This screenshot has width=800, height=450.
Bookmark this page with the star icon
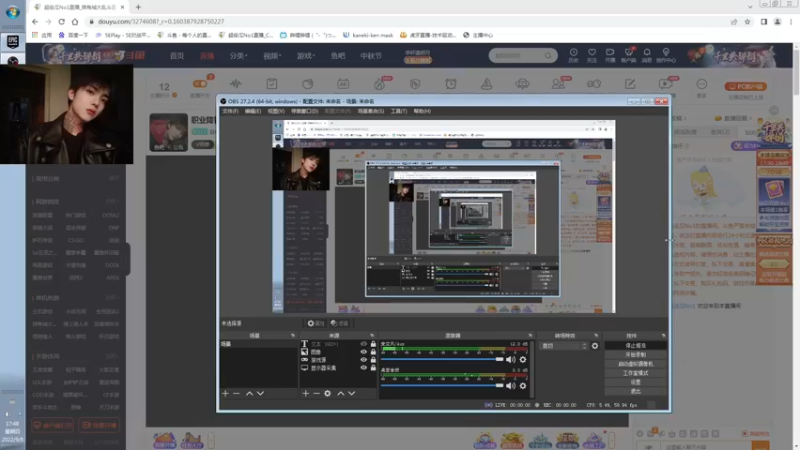click(x=747, y=21)
